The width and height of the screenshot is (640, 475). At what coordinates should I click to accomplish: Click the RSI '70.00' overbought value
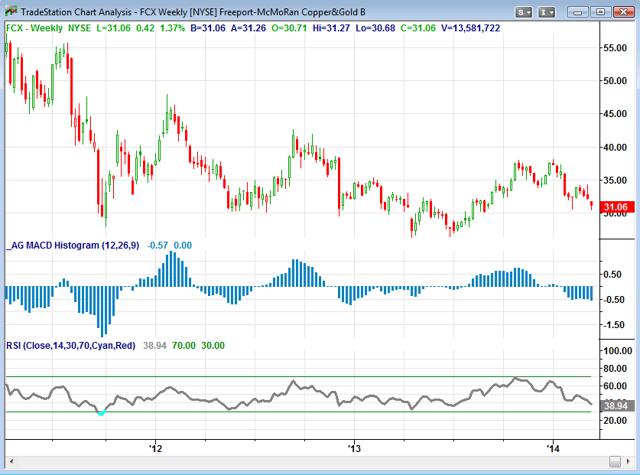coord(184,346)
